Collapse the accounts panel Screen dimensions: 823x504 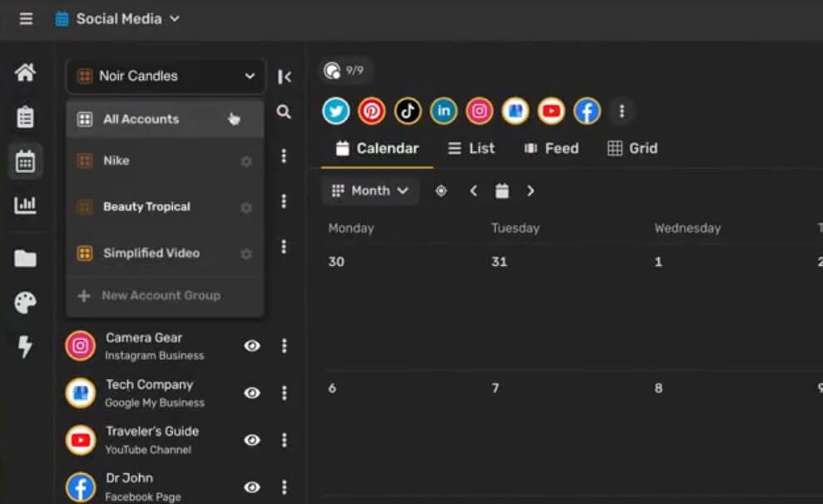click(x=285, y=77)
